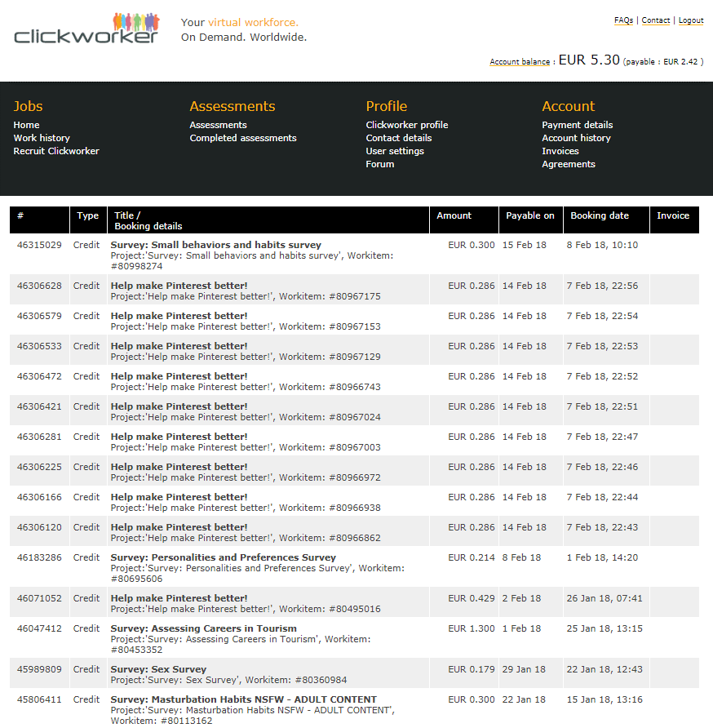Viewport: 713px width, 728px height.
Task: Open Contact details under Profile
Action: pos(399,138)
